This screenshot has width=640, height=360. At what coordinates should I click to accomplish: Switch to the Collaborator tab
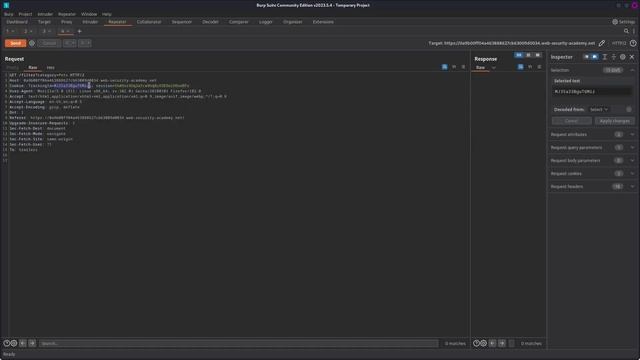149,22
